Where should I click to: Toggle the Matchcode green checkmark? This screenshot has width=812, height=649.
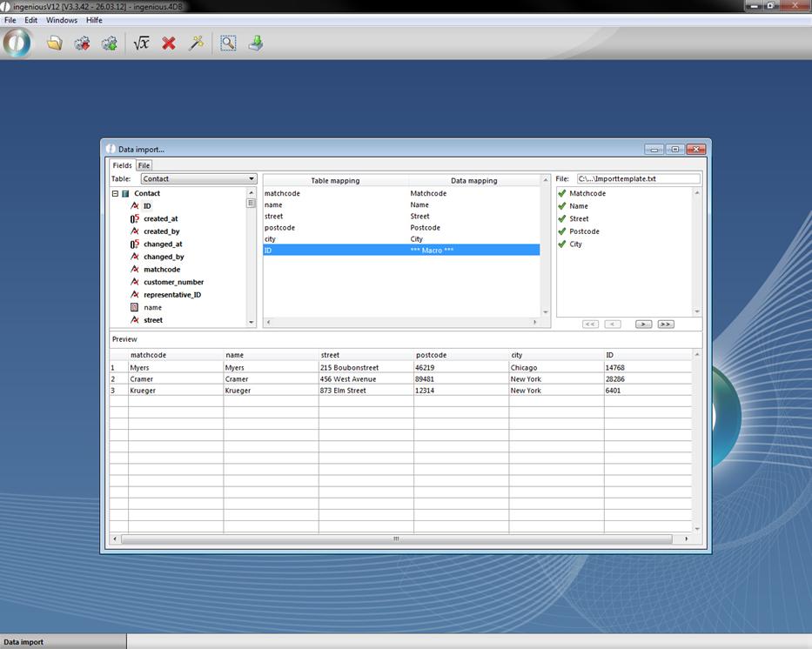[x=562, y=193]
